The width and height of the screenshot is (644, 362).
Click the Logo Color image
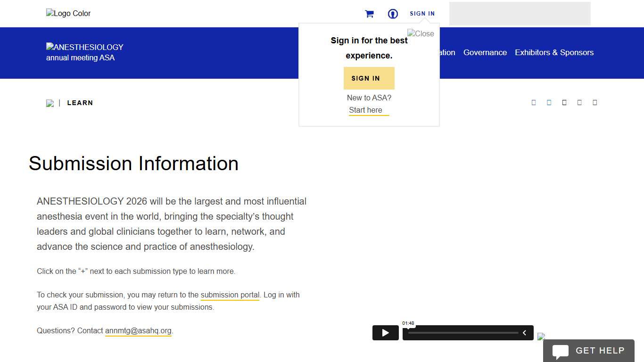coord(68,14)
